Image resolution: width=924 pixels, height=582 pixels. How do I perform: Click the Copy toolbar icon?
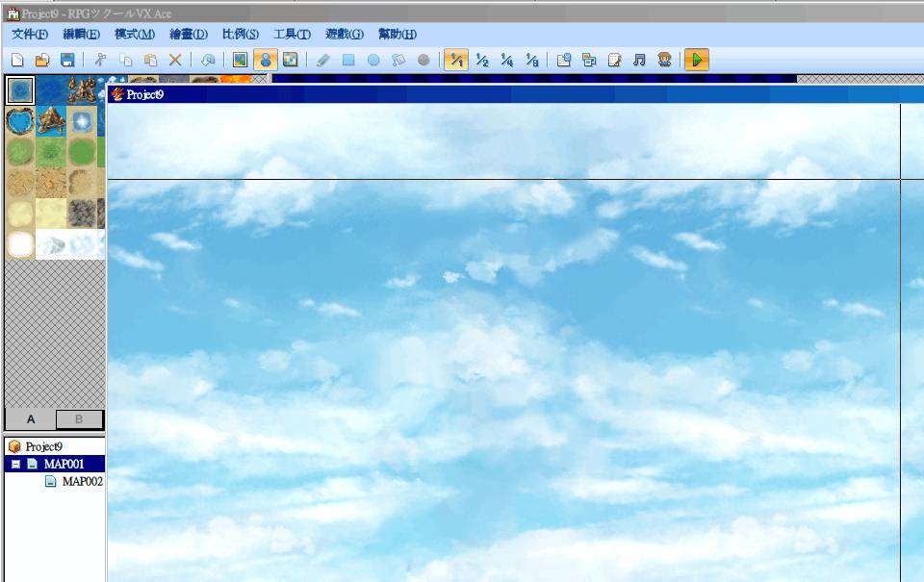pyautogui.click(x=125, y=60)
